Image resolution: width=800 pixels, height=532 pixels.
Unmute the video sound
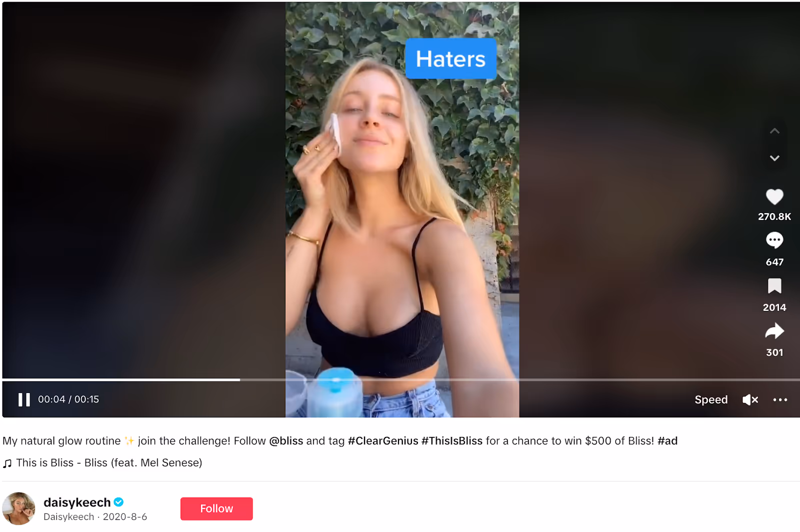[x=750, y=399]
